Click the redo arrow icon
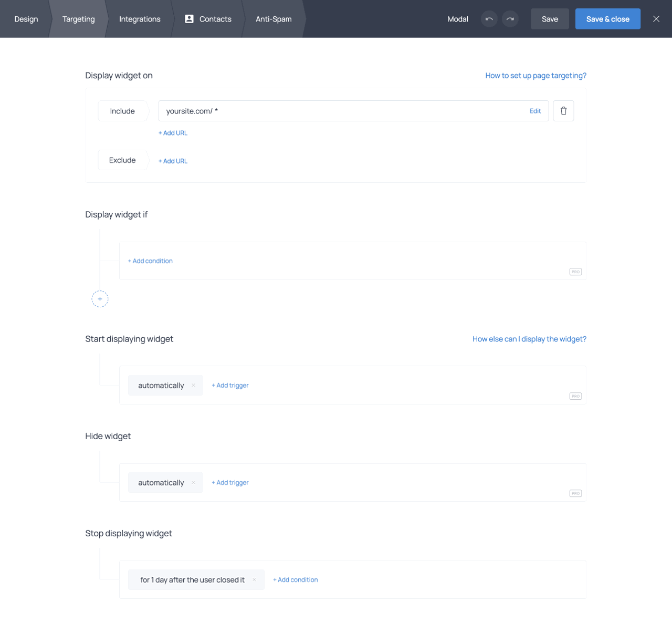The width and height of the screenshot is (672, 623). point(510,19)
